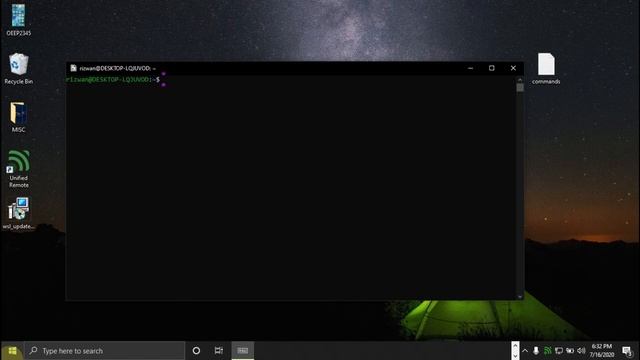The image size is (640, 360).
Task: Select the wsl_update installer icon
Action: pos(18,213)
